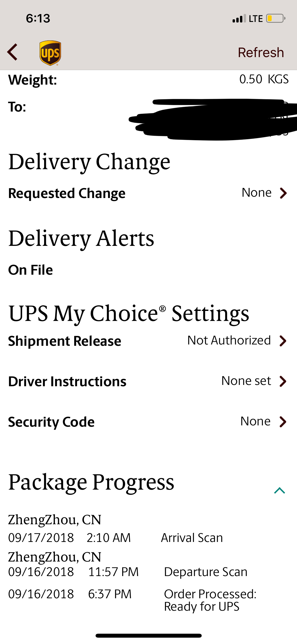The image size is (297, 644).
Task: Tap the UPS shield logo
Action: tap(50, 53)
